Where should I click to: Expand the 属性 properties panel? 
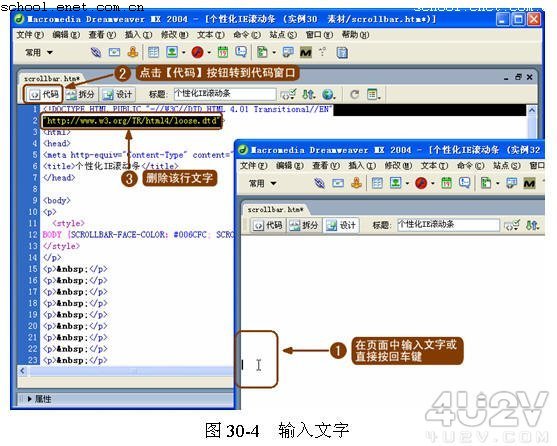39,399
